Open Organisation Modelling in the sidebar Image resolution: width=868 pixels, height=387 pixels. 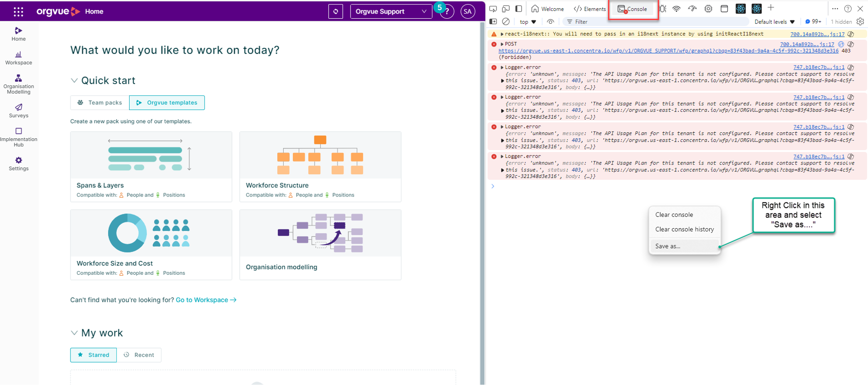pyautogui.click(x=19, y=85)
